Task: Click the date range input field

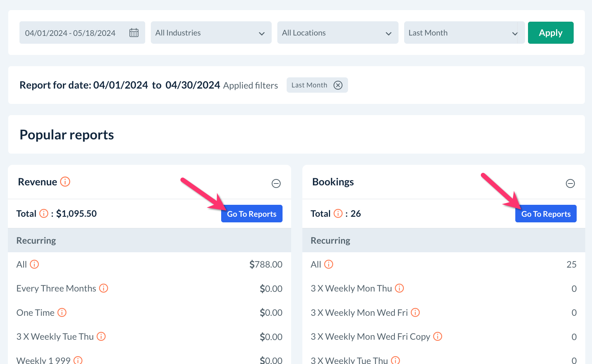Action: point(82,33)
